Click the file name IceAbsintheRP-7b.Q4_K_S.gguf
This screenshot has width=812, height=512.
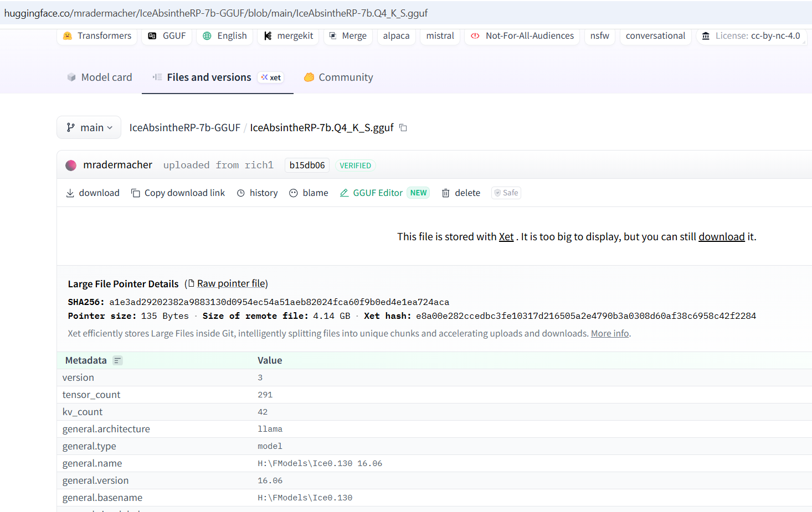[x=322, y=128]
